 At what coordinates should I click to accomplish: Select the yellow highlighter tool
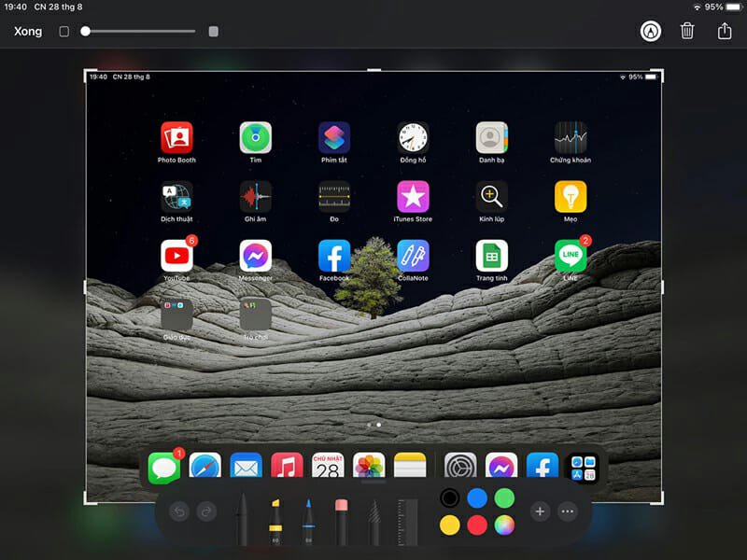(x=276, y=521)
